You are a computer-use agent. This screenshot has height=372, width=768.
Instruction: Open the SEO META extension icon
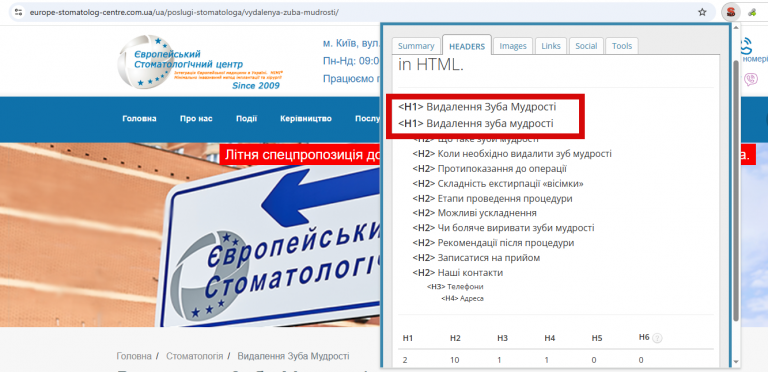730,12
